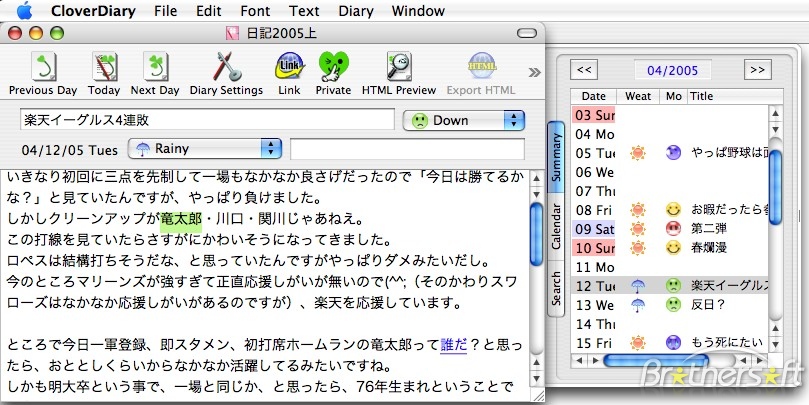Click the diary text vertical scrollbar thumb
Viewport: 809px width, 405px height.
point(537,234)
